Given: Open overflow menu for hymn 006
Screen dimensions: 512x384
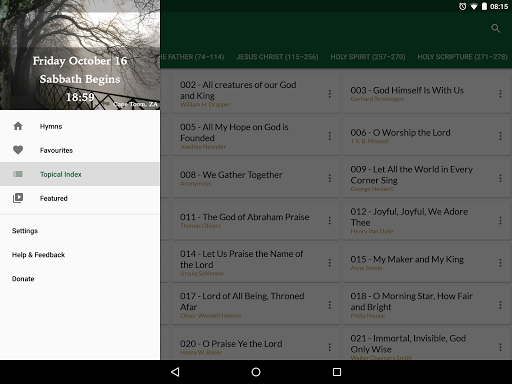Looking at the screenshot, I should coord(500,136).
